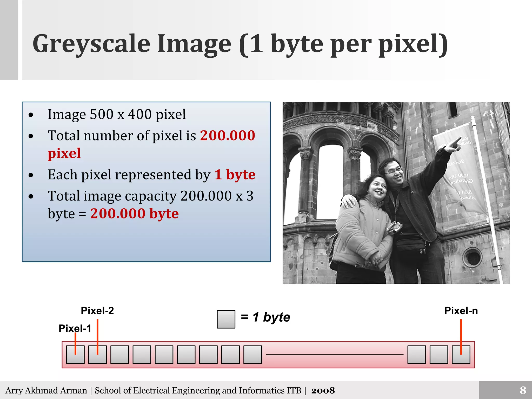This screenshot has height=399, width=532.
Task: Click the third byte box in the strip
Action: [120, 355]
